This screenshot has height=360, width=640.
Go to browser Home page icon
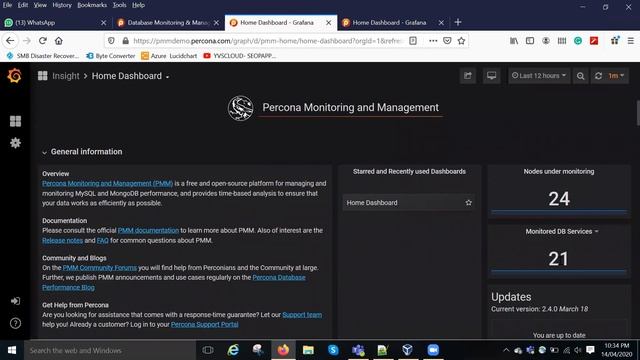pyautogui.click(x=59, y=41)
